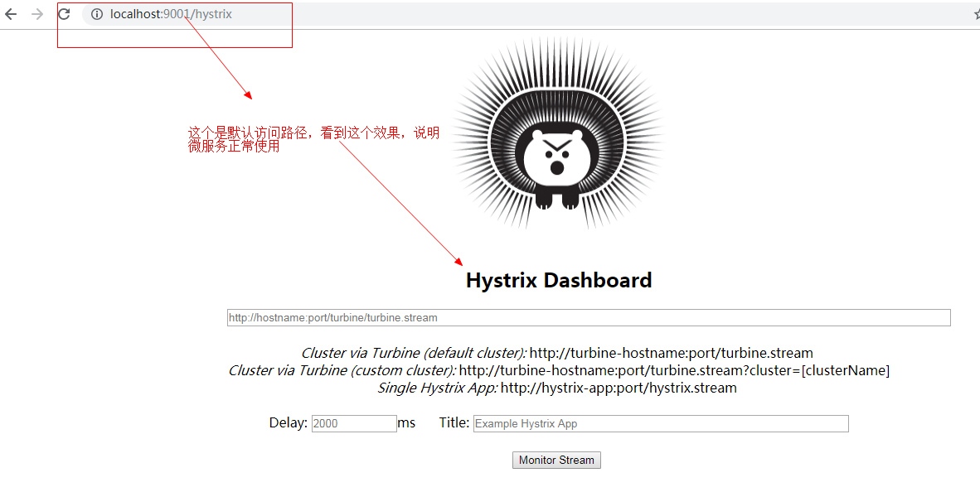Viewport: 980px width, 492px height.
Task: Click the browser back arrow
Action: tap(11, 14)
